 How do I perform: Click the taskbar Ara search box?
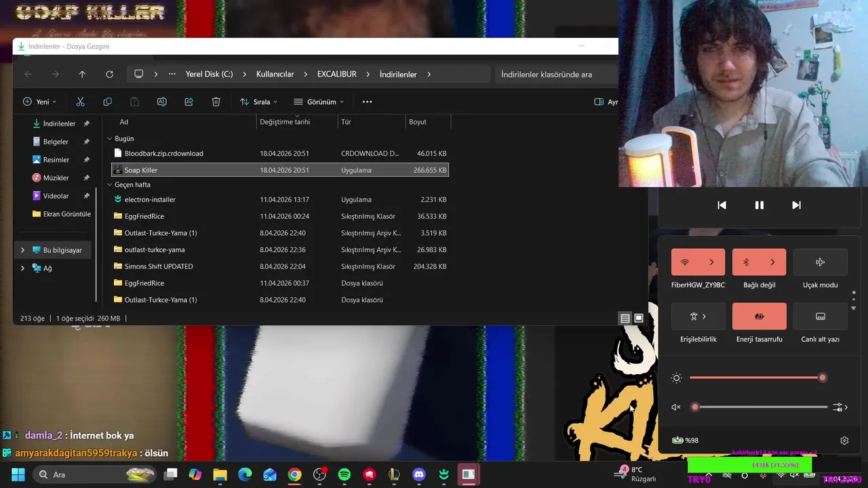[x=95, y=474]
